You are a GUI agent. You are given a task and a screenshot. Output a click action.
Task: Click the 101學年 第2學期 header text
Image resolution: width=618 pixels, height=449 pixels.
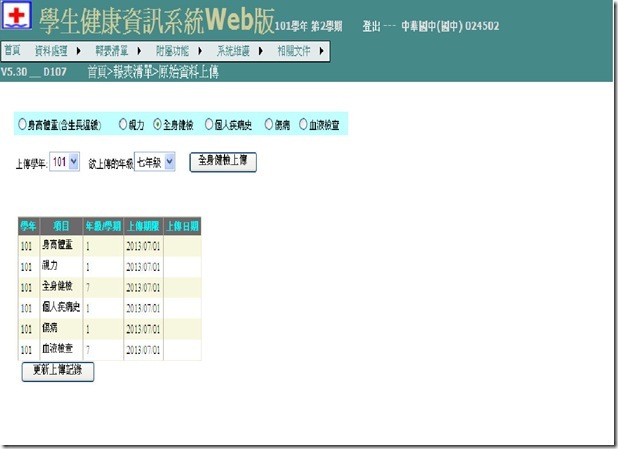click(309, 26)
